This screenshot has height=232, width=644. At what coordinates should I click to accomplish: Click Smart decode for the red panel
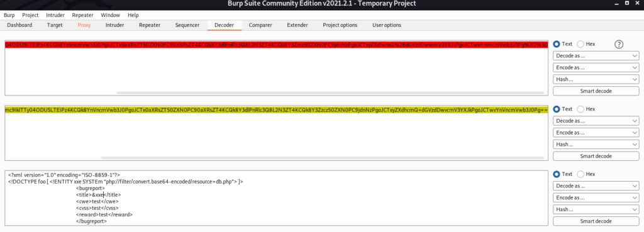click(596, 91)
